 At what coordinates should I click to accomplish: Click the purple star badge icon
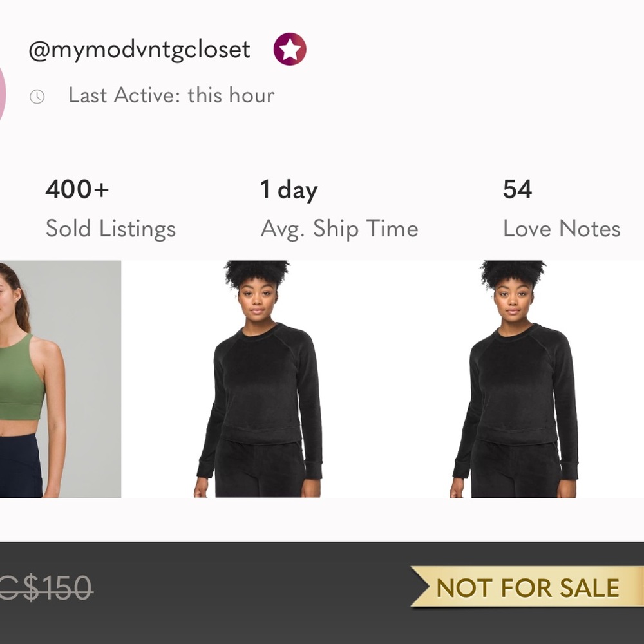coord(290,50)
